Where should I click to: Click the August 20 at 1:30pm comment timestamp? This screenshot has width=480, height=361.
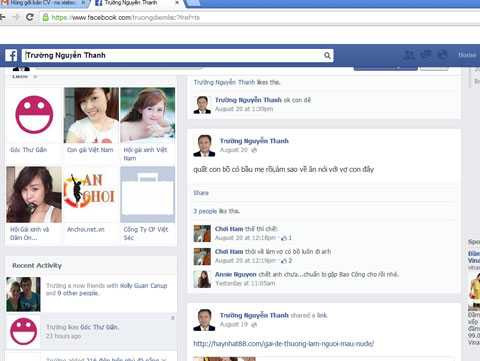click(x=244, y=109)
